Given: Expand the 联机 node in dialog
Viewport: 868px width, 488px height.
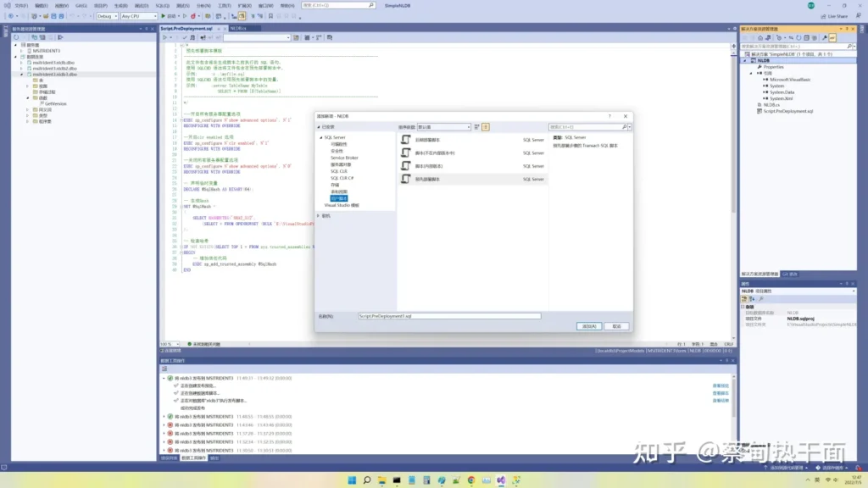Looking at the screenshot, I should coord(319,215).
